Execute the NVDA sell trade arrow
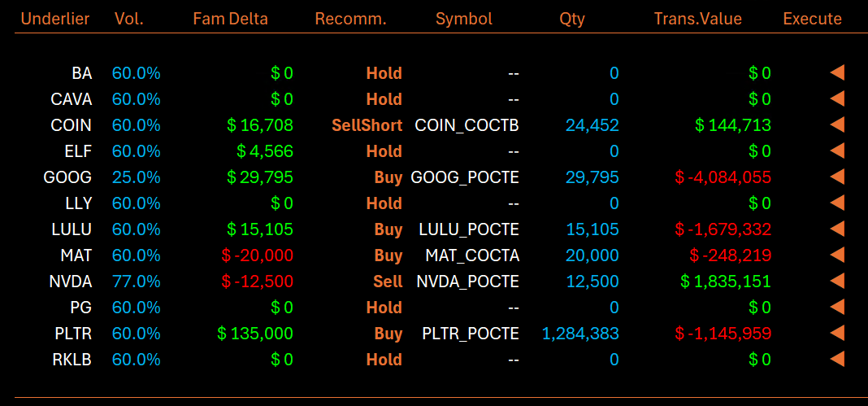 pyautogui.click(x=837, y=282)
